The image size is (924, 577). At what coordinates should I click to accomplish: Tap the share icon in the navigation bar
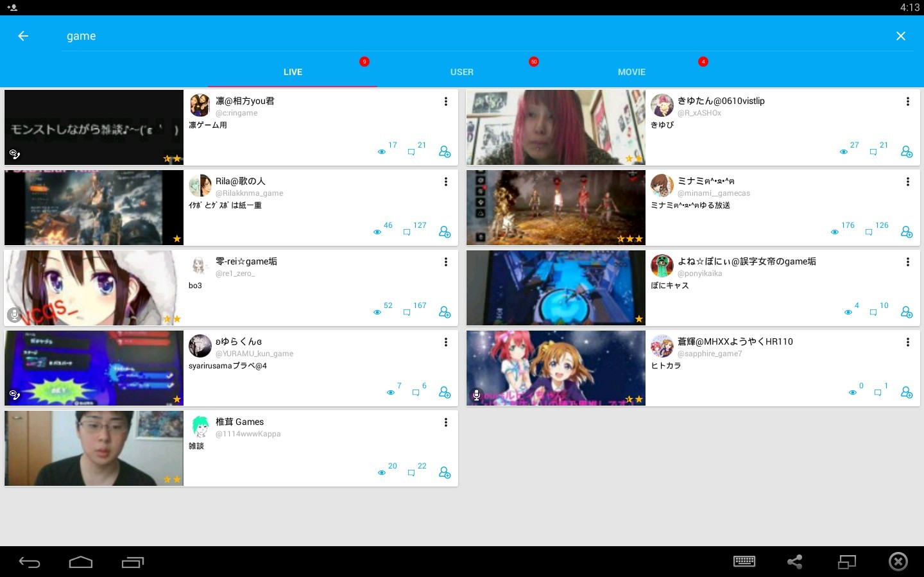(x=795, y=562)
